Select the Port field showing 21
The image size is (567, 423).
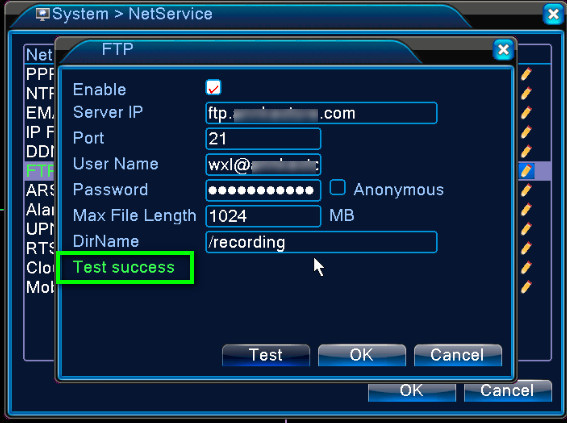coord(263,138)
